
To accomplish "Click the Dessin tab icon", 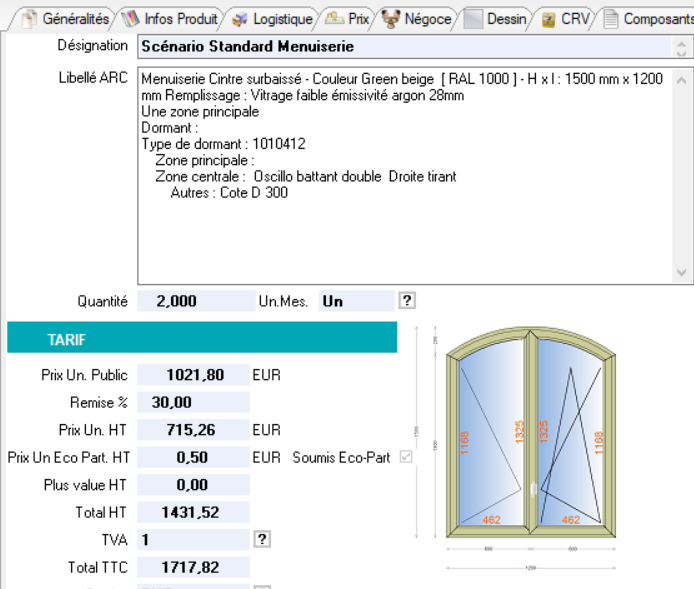I will pos(473,19).
